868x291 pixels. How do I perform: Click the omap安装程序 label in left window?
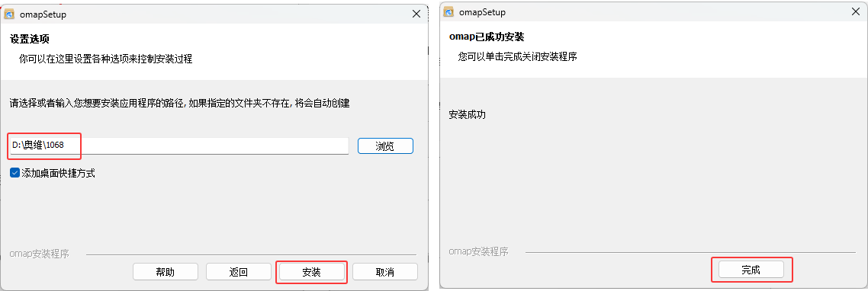[x=40, y=254]
